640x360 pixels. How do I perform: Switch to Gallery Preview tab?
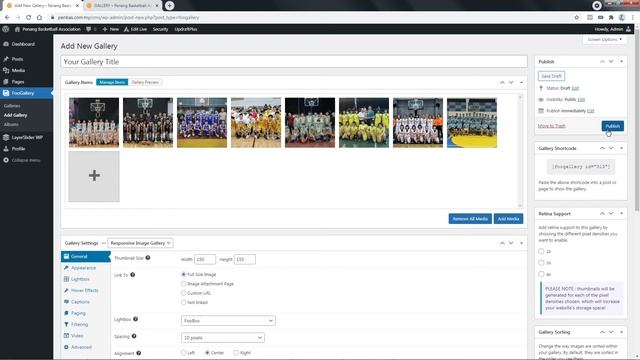click(x=145, y=82)
